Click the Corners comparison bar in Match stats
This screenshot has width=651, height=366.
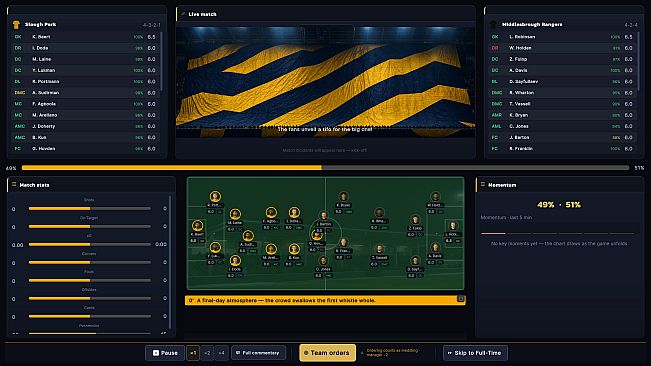coord(89,262)
